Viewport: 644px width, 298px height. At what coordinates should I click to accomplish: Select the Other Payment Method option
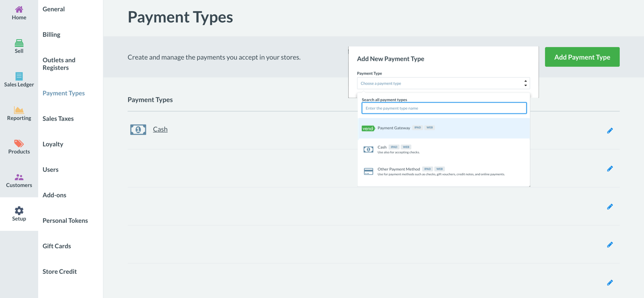point(444,171)
